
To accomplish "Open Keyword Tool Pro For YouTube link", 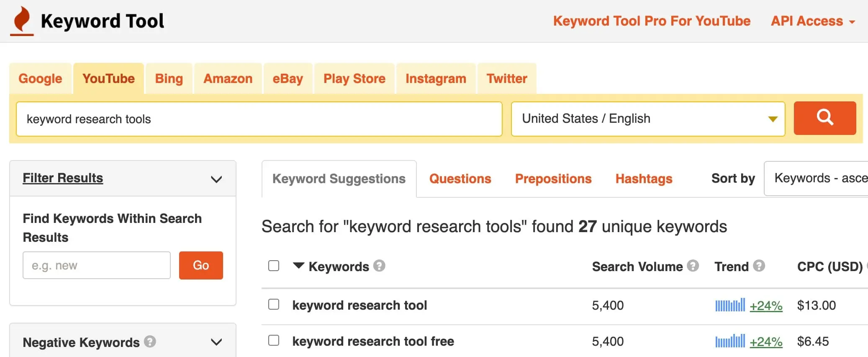I will tap(652, 21).
